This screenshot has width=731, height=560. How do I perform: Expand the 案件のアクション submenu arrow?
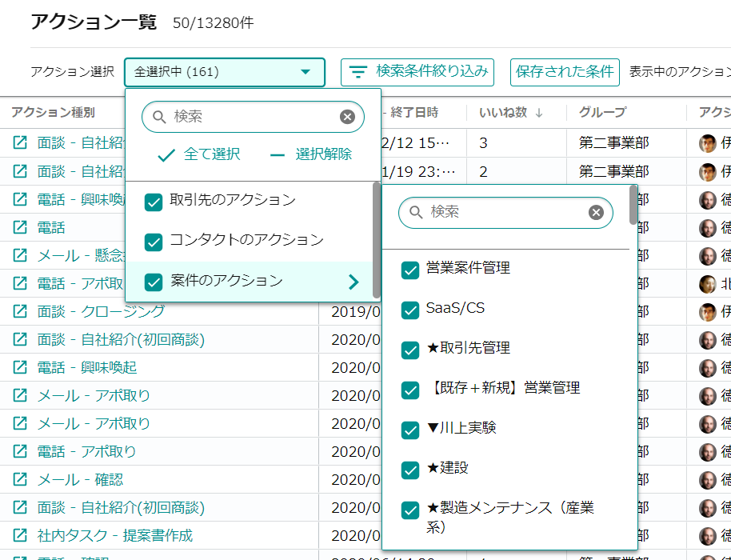pyautogui.click(x=354, y=282)
